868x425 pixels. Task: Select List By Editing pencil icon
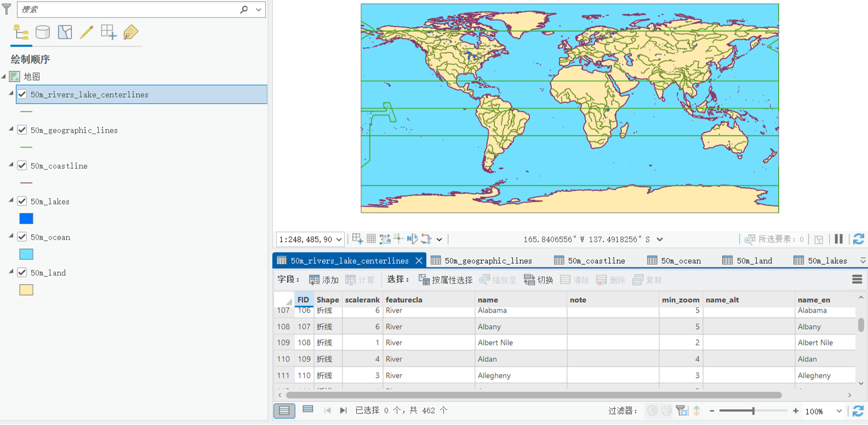tap(87, 32)
